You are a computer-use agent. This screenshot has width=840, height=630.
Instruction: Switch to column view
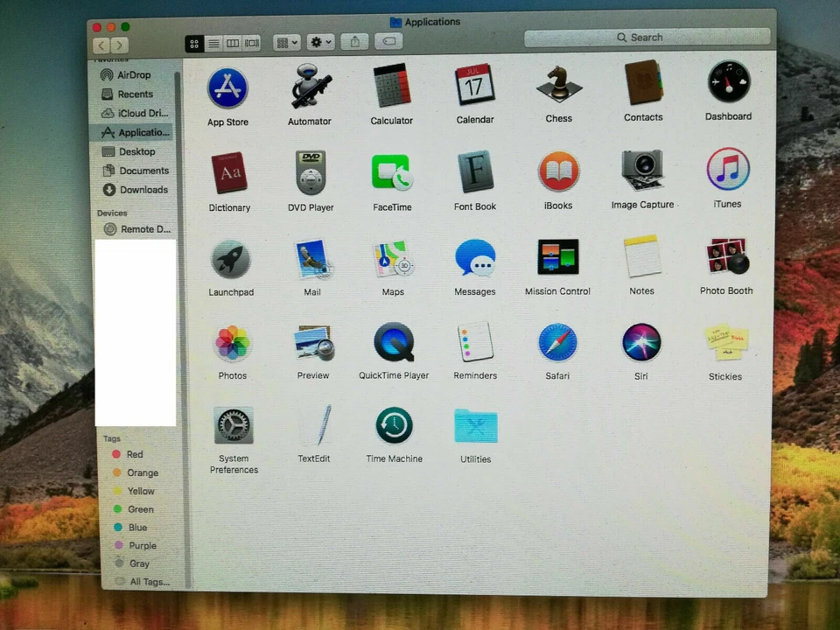[233, 42]
